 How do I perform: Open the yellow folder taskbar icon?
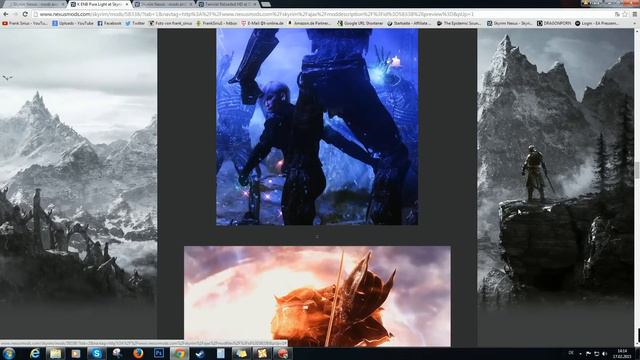tap(242, 353)
